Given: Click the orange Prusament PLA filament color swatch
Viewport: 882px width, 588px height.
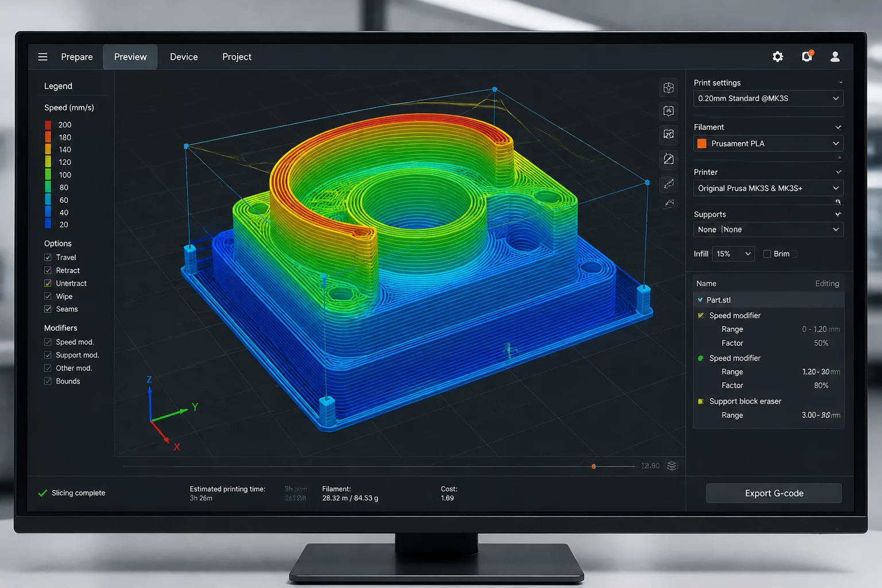Looking at the screenshot, I should [702, 144].
